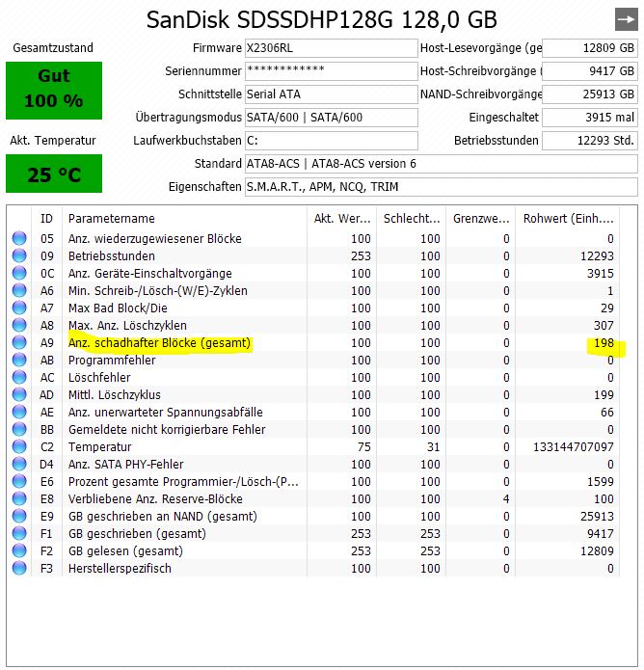Click the status orb for ID 0C

19,273
